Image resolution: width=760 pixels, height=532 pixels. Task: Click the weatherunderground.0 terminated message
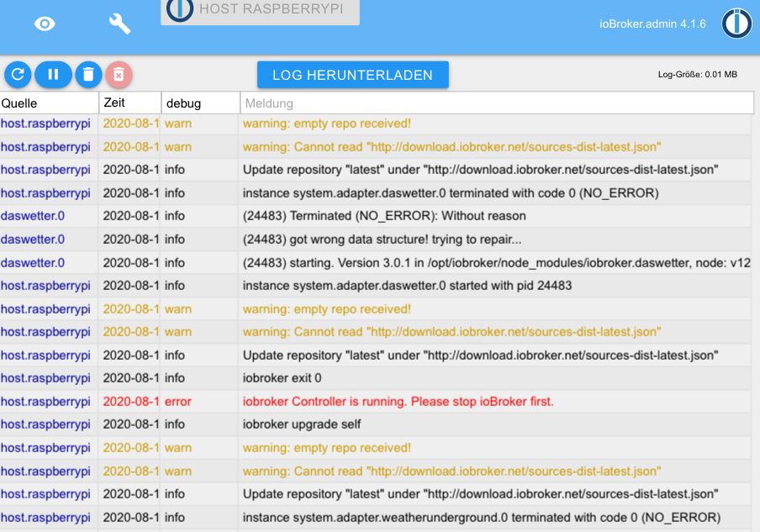click(481, 518)
